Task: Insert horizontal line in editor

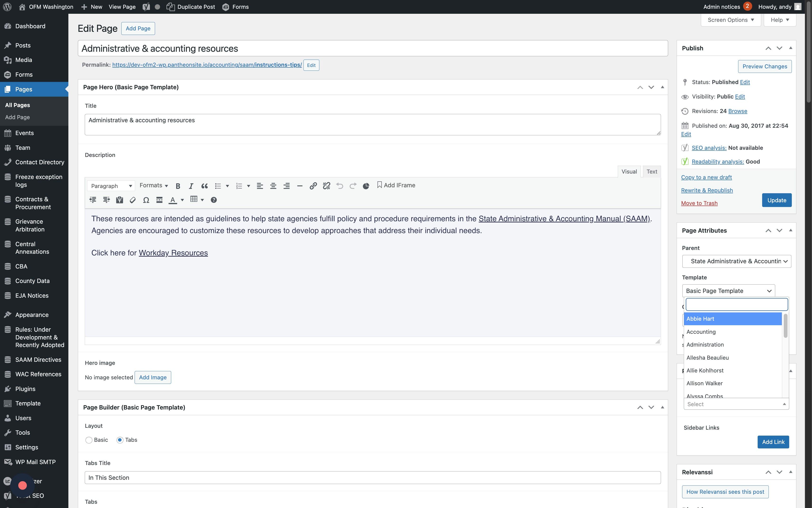Action: click(x=300, y=186)
